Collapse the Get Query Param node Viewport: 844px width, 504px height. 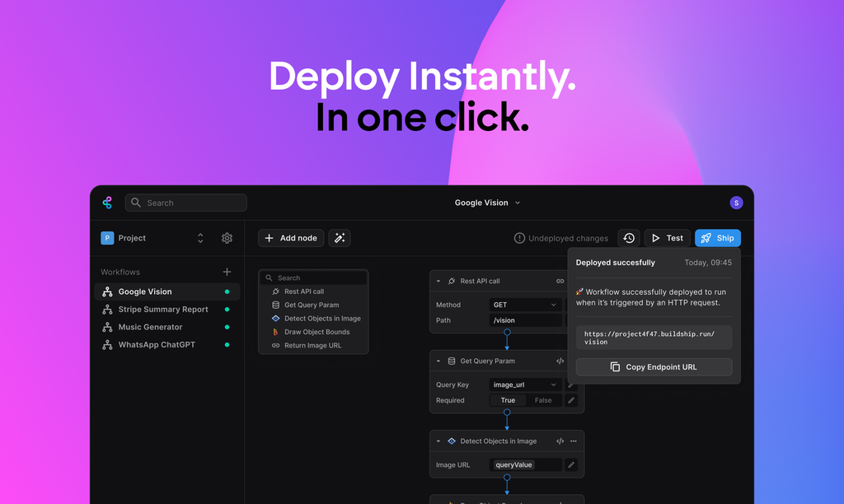(x=438, y=361)
